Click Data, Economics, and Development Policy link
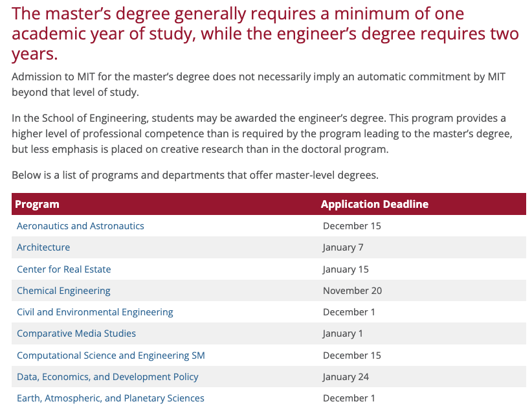 [107, 377]
